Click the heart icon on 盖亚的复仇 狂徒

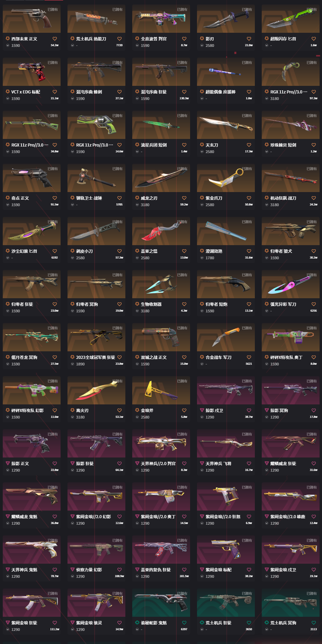[x=184, y=570]
